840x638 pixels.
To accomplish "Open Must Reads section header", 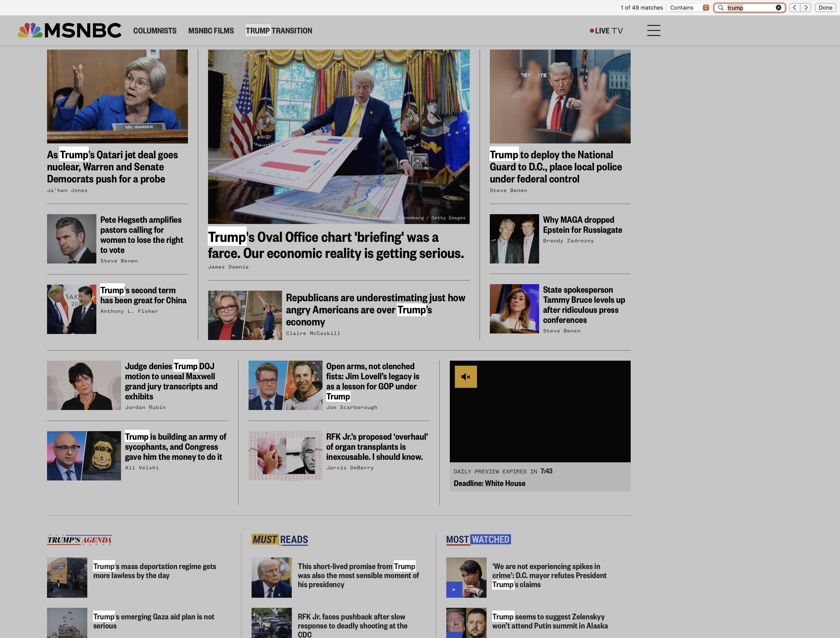I will pyautogui.click(x=280, y=540).
